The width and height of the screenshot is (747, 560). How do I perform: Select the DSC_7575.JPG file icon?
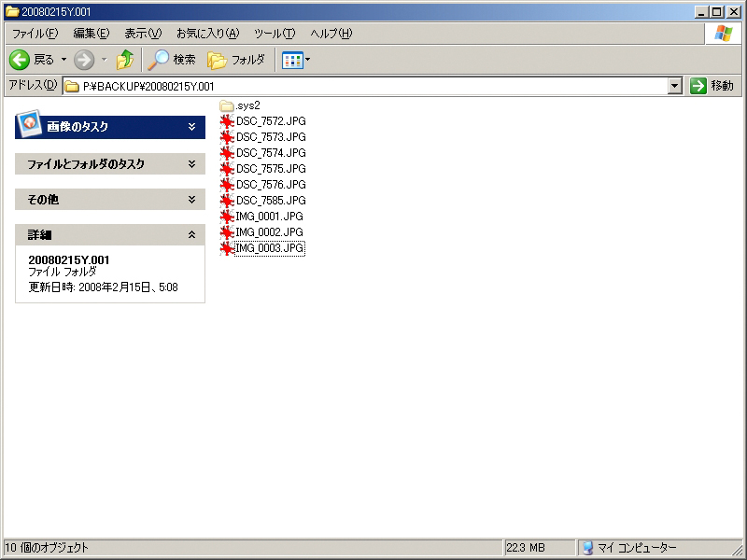pos(227,169)
